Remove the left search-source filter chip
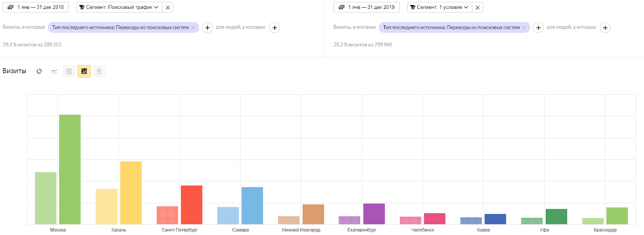Screen dimensions: 644x235 193,28
